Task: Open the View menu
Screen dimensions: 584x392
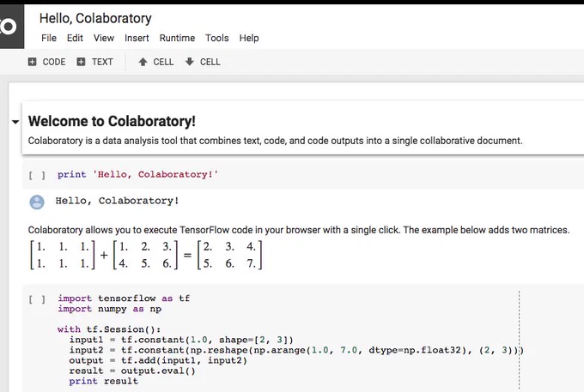Action: coord(104,38)
